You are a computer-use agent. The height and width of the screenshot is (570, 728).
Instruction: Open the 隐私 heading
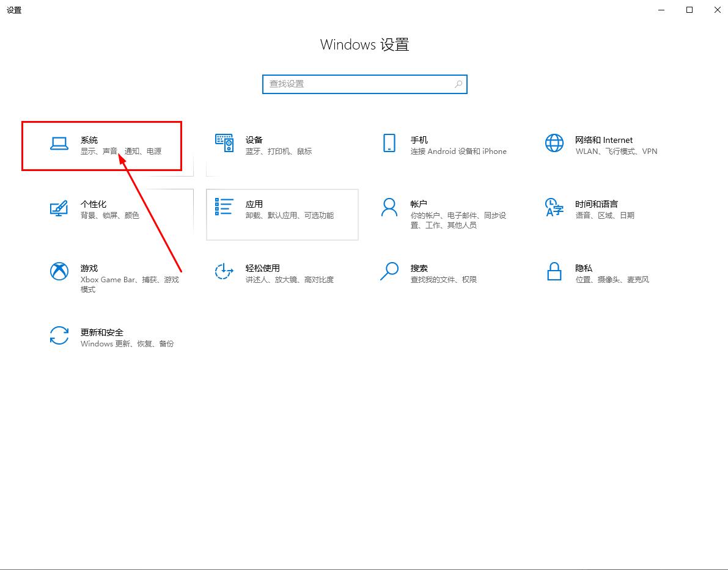pos(584,268)
